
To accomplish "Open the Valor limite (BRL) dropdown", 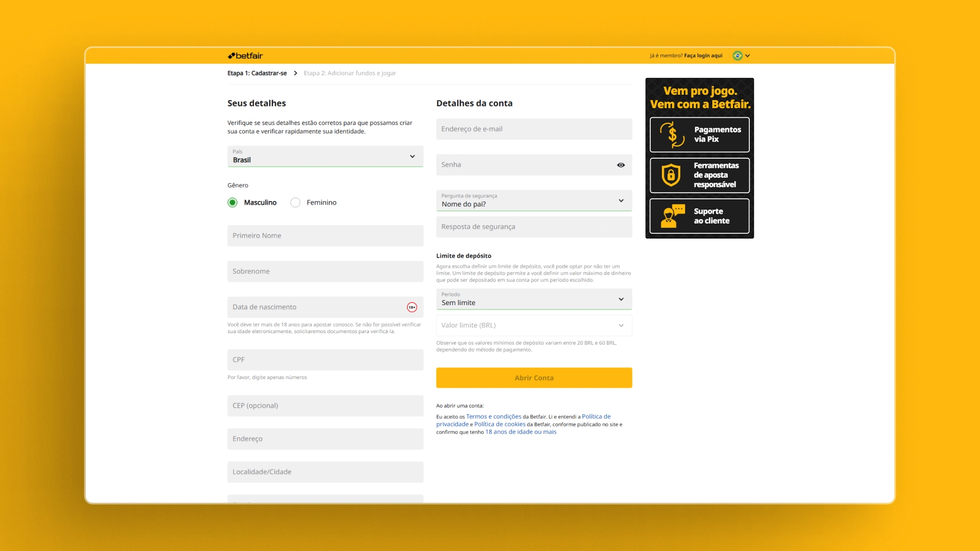I will pos(534,325).
